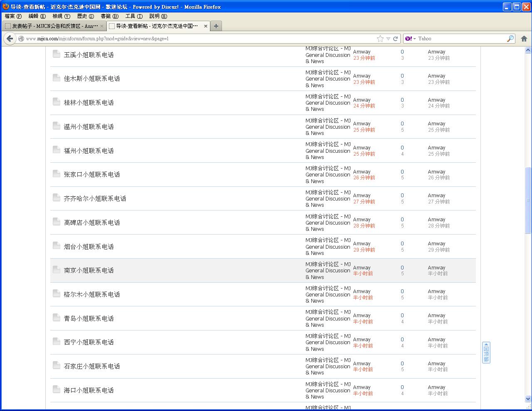Go to the Firefox Home page icon
Image resolution: width=532 pixels, height=411 pixels.
(524, 39)
